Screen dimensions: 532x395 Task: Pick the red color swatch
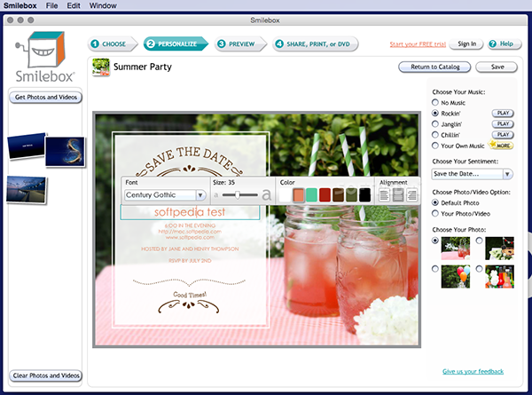click(x=325, y=195)
